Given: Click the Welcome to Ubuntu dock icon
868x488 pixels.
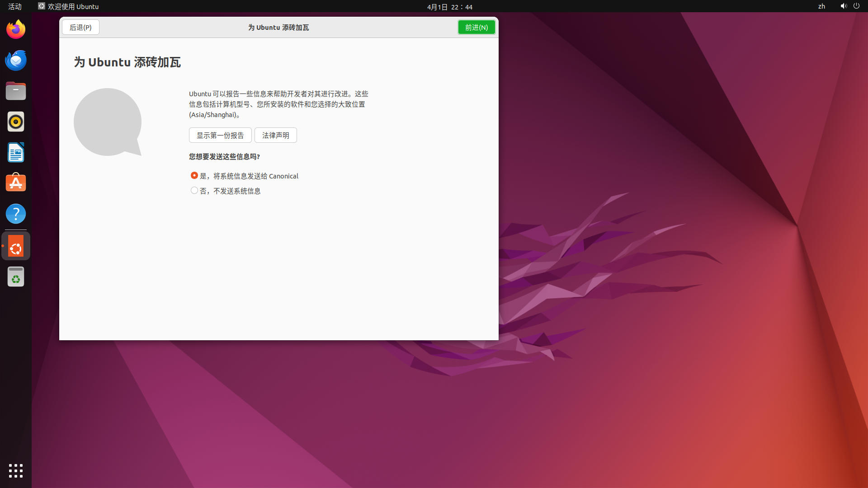Looking at the screenshot, I should coord(16,246).
